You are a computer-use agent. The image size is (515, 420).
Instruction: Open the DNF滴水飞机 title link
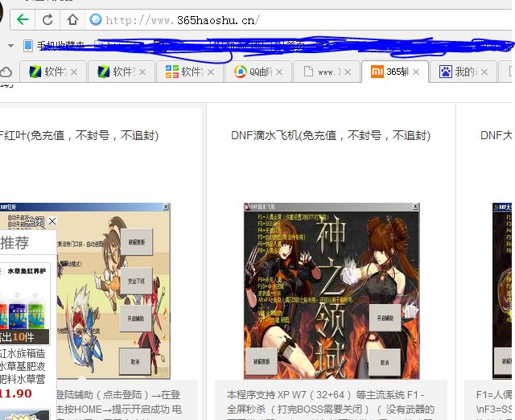pyautogui.click(x=330, y=135)
